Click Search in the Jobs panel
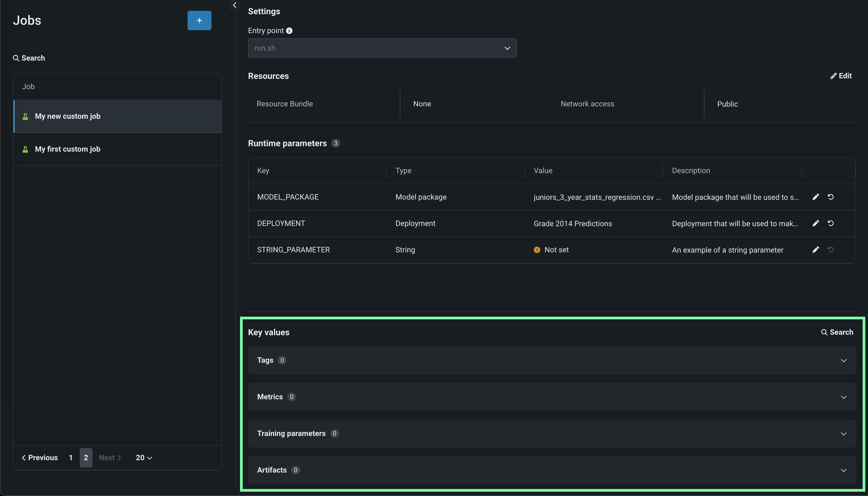The width and height of the screenshot is (868, 496). [x=29, y=58]
